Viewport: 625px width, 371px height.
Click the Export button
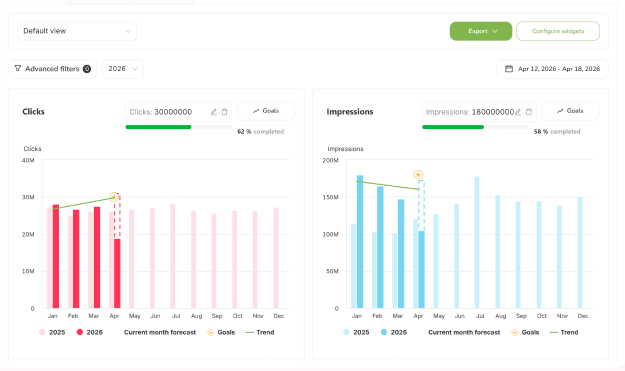[481, 31]
